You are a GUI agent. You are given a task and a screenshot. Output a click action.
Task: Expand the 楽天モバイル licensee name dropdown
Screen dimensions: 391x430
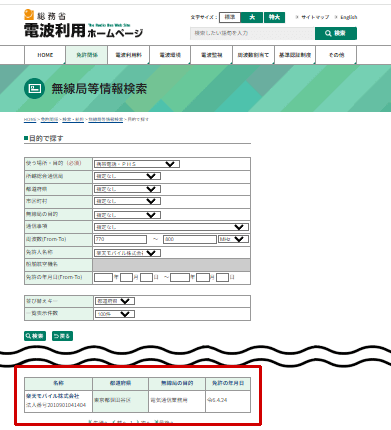127,253
